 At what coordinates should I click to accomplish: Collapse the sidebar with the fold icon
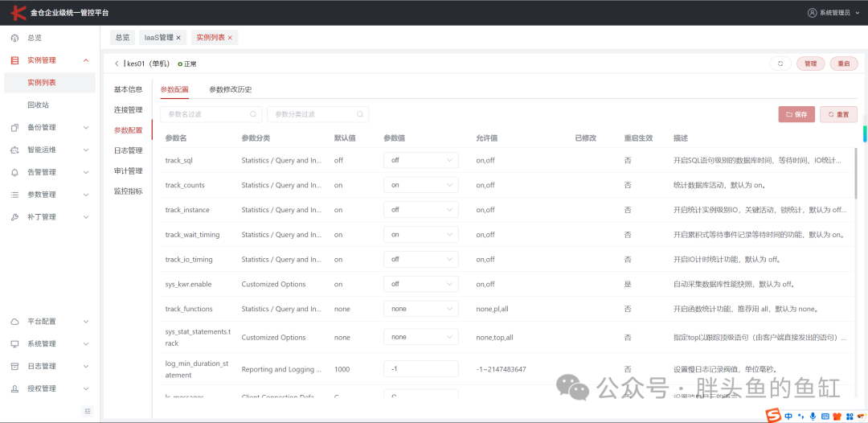pyautogui.click(x=88, y=411)
